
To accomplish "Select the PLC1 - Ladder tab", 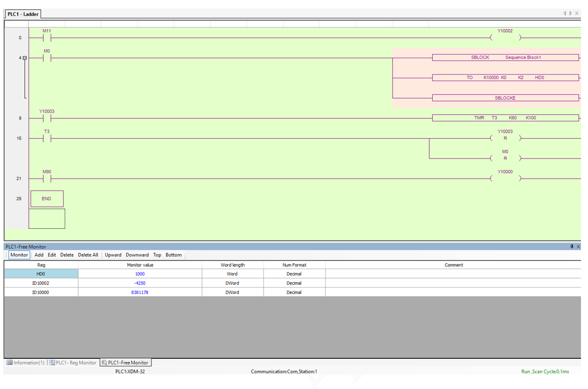I will pos(23,14).
